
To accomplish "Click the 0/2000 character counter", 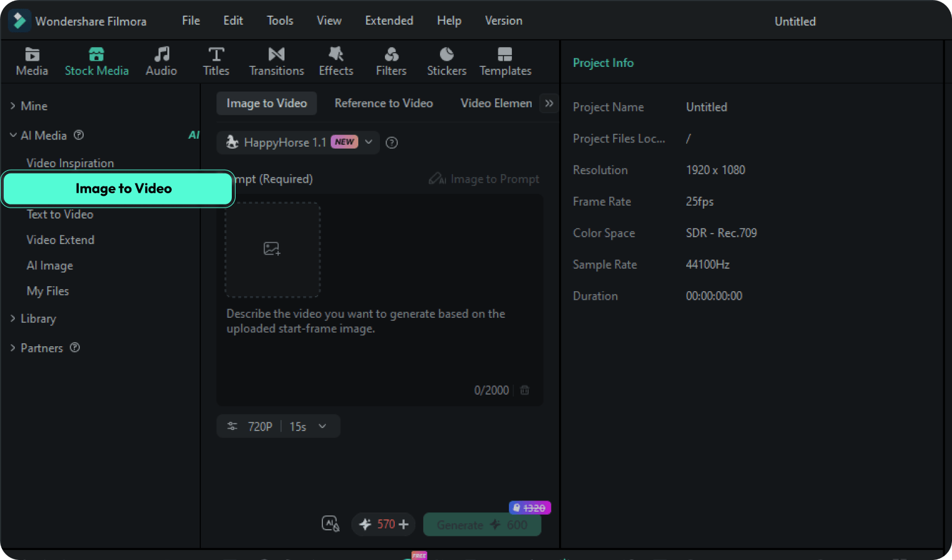I will [491, 390].
